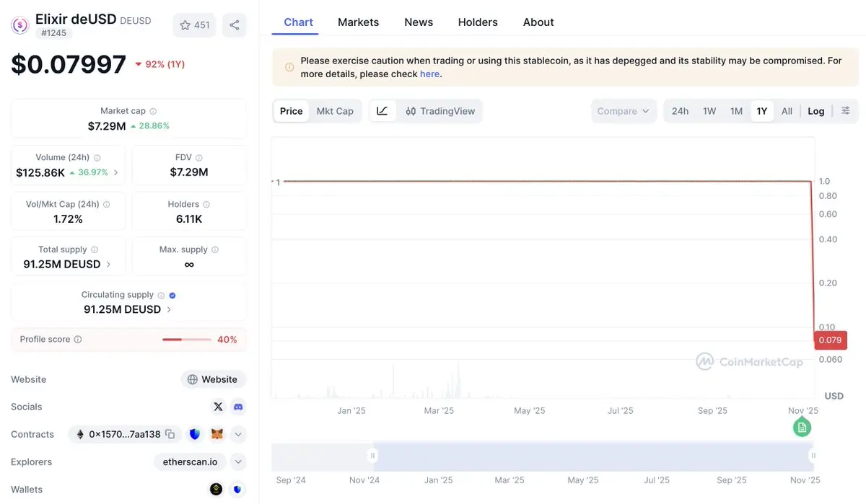Click the green document event marker on the chart

802,428
